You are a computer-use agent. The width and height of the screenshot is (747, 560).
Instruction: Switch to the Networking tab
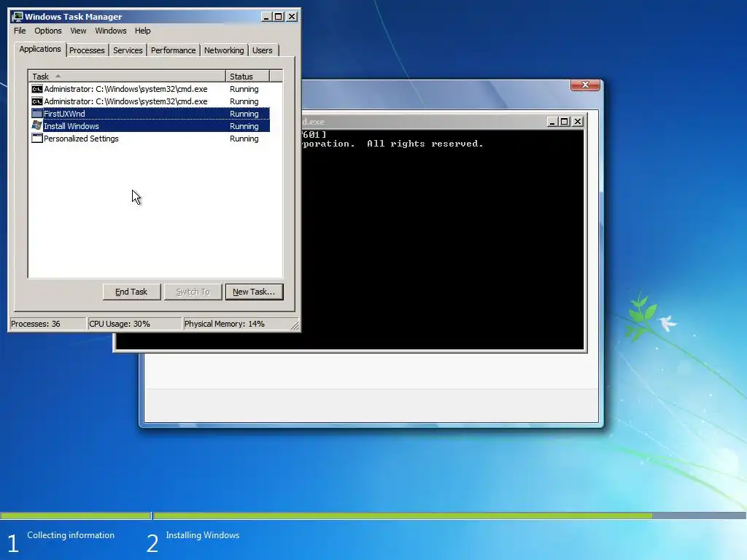click(x=224, y=50)
